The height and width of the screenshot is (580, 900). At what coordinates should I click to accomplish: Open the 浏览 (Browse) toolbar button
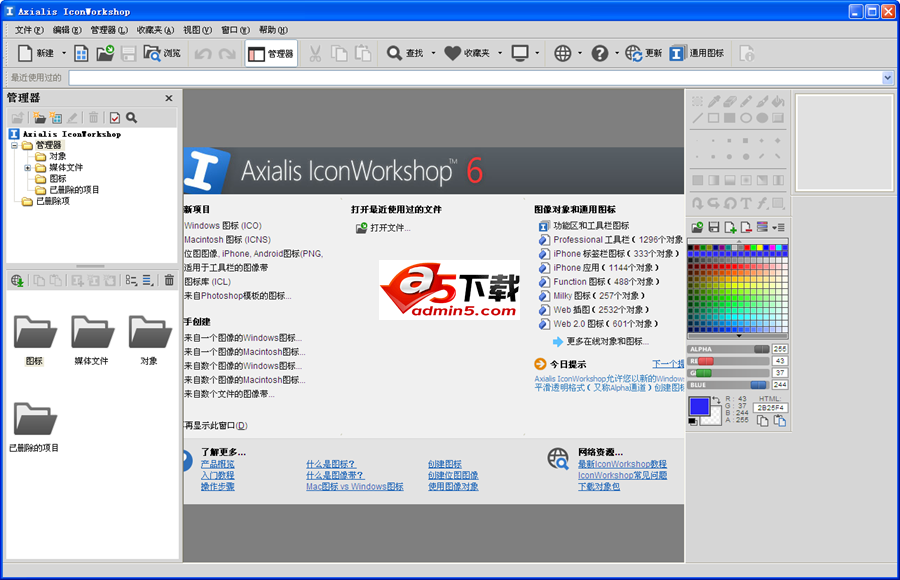[162, 53]
